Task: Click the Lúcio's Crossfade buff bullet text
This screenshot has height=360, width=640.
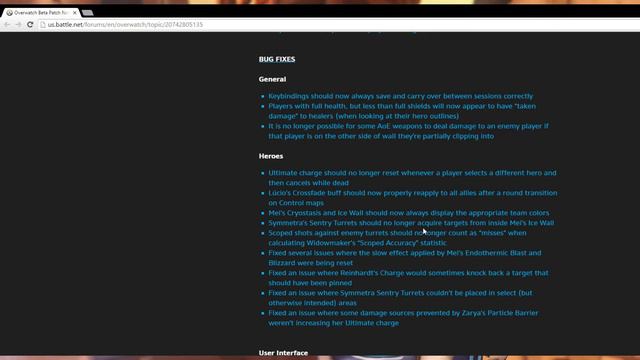Action: 413,198
